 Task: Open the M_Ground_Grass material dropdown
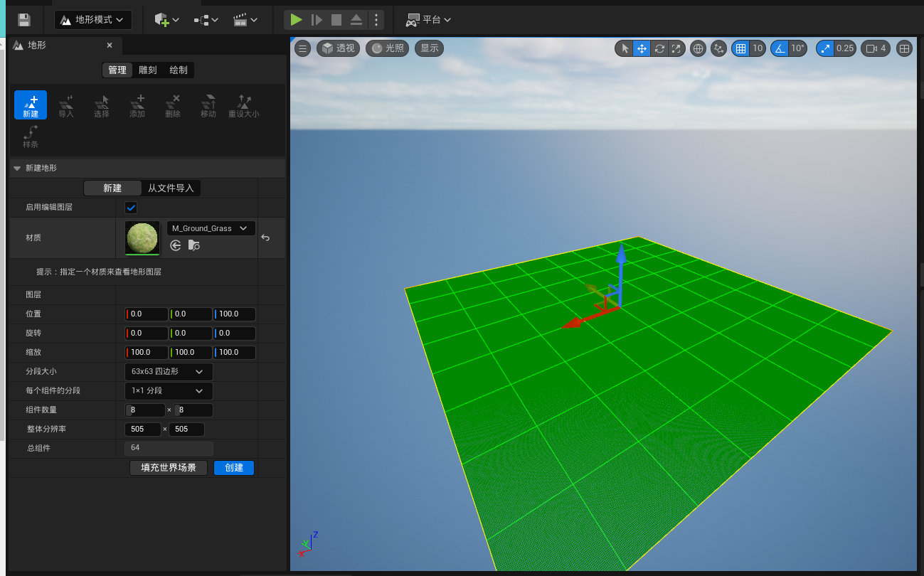point(211,228)
